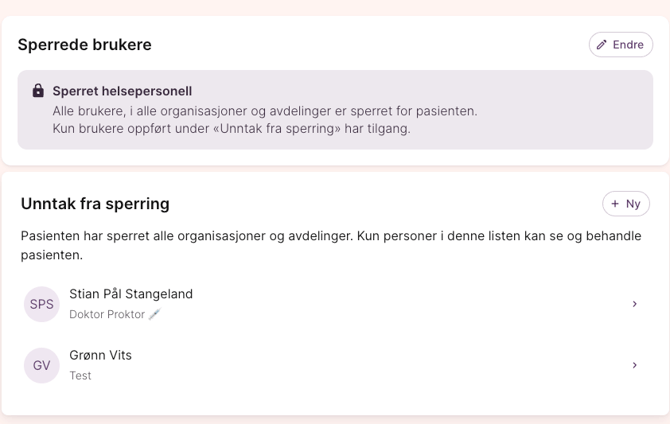
Task: Click the banner line starting "Kun brukere oppført"
Action: coord(231,129)
